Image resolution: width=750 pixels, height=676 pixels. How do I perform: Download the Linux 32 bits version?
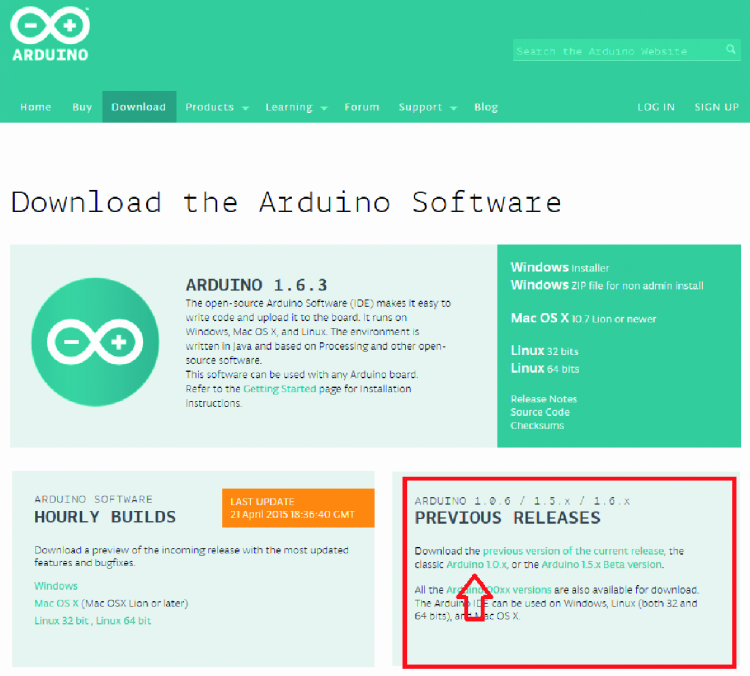544,351
